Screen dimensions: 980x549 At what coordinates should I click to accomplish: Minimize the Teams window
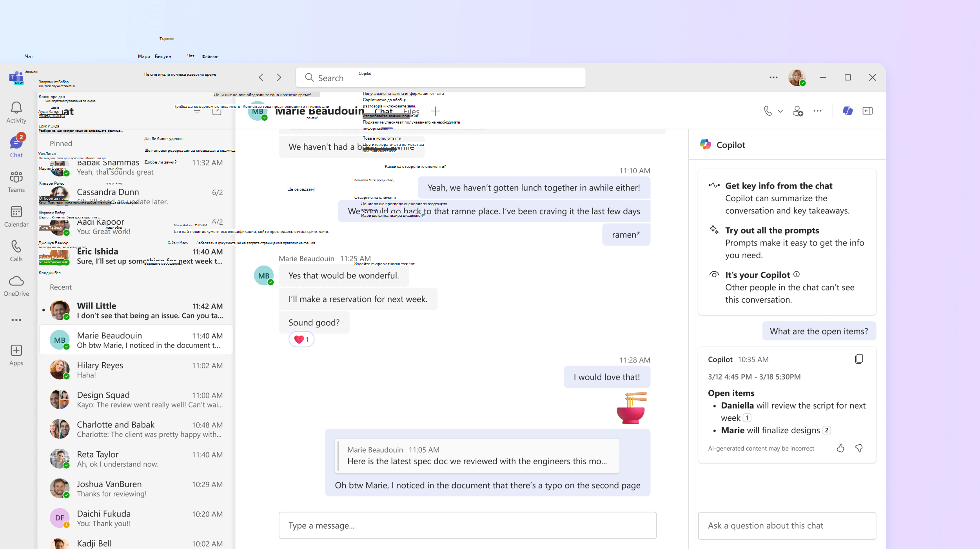tap(823, 77)
